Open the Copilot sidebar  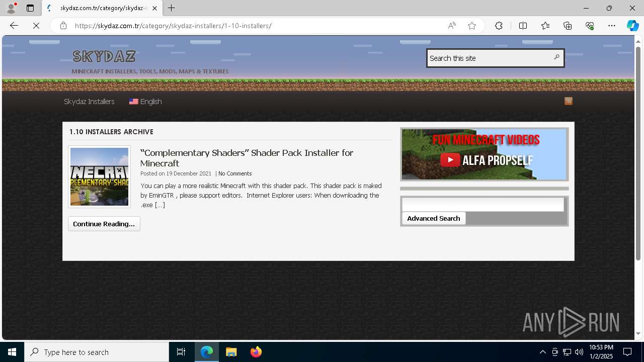click(x=632, y=26)
